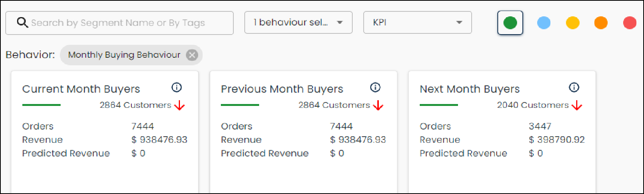This screenshot has height=194, width=644.
Task: Open the Next Month Buyers card title
Action: (470, 89)
